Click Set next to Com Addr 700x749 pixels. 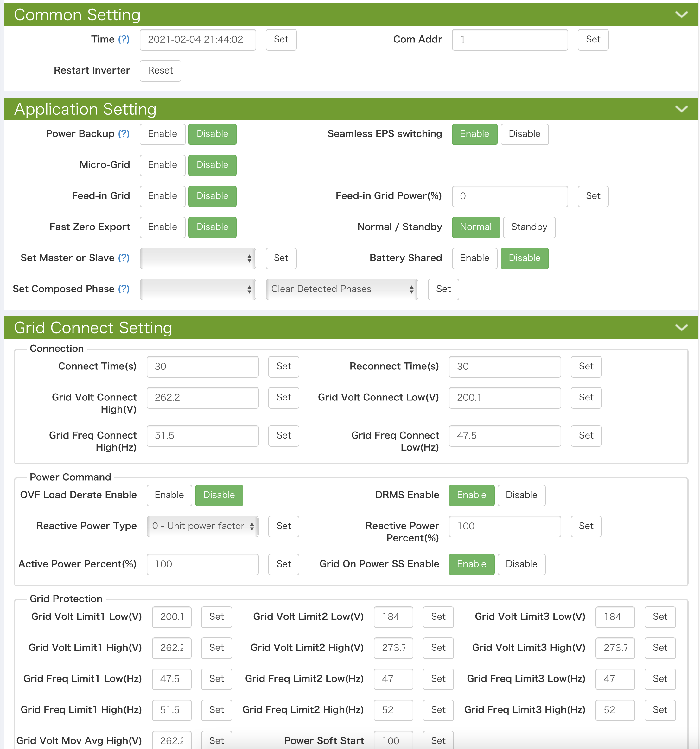593,40
